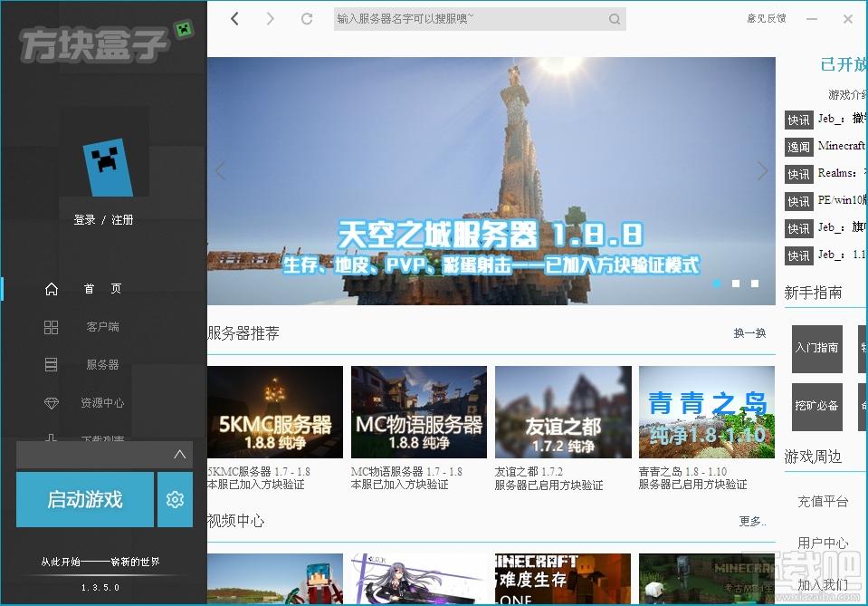The height and width of the screenshot is (606, 868).
Task: Click the 快讯 tag beside Realms
Action: [799, 174]
